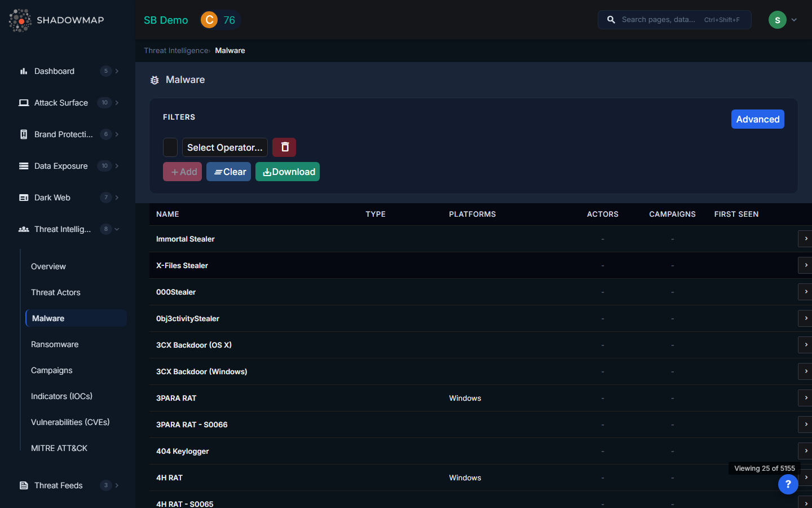Screen dimensions: 812x508
Task: Click the Dark Web sidebar icon
Action: (24, 198)
